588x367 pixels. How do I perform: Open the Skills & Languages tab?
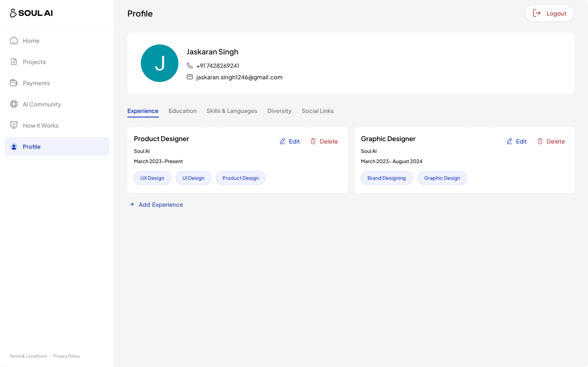tap(232, 111)
